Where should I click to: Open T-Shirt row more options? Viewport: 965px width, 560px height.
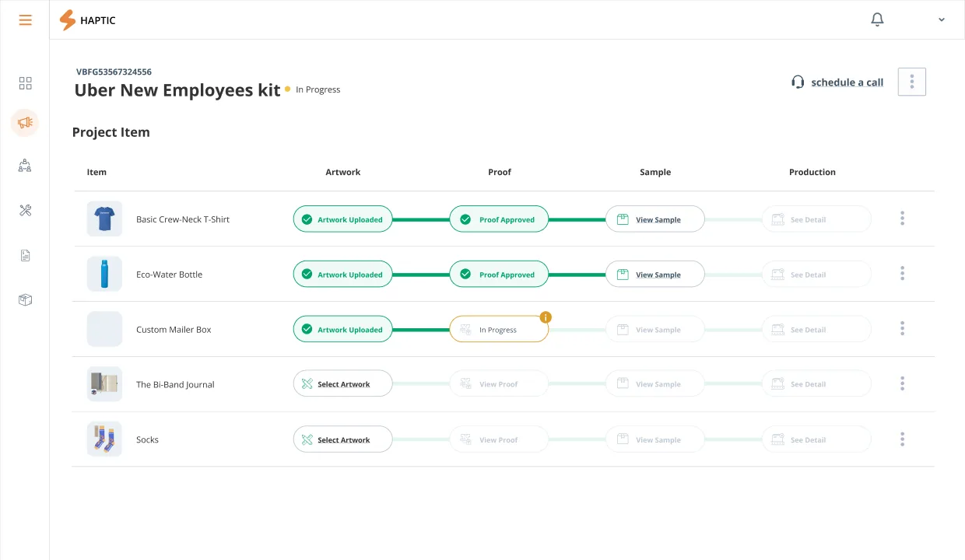tap(902, 219)
